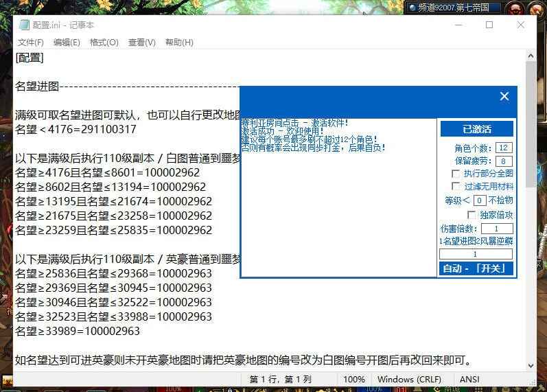Click the line 名望≥30946且名望≤32522=100002963
This screenshot has width=547, height=392.
(x=114, y=302)
